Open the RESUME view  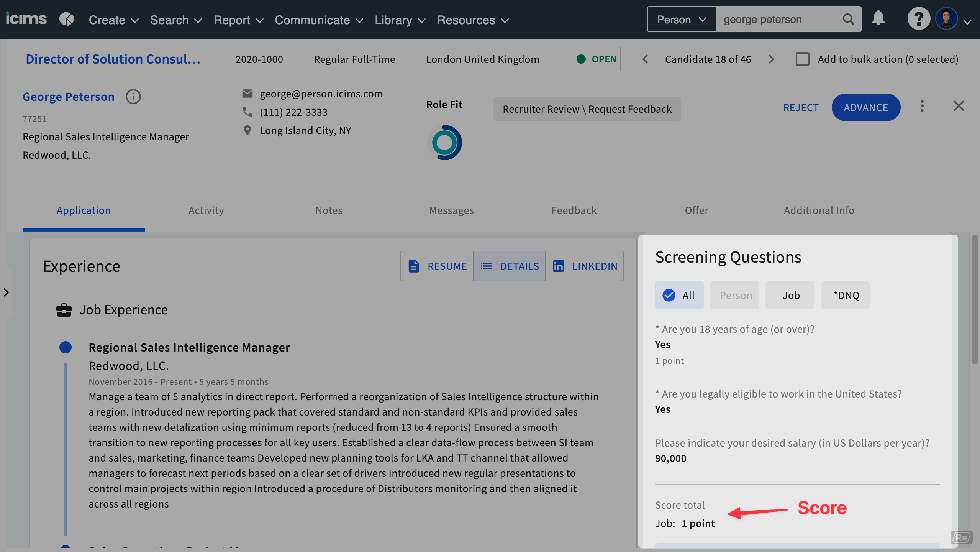click(437, 266)
